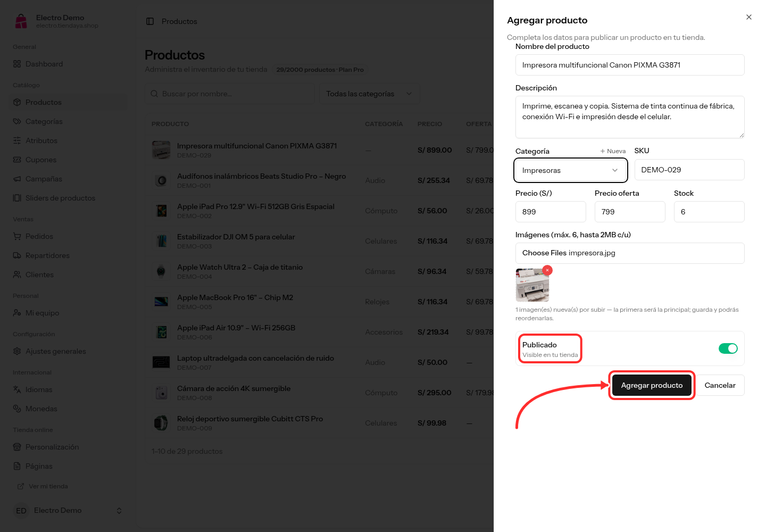Screen dimensions: 766x532
Task: Click 'Cámara de acción 4K sumergible' product name
Action: (x=234, y=388)
